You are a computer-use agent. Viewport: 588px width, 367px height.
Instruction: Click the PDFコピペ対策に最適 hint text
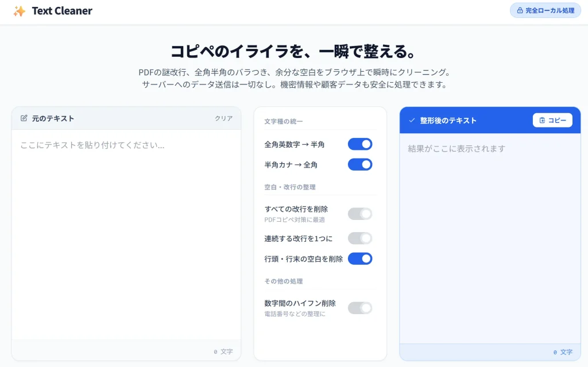(295, 220)
